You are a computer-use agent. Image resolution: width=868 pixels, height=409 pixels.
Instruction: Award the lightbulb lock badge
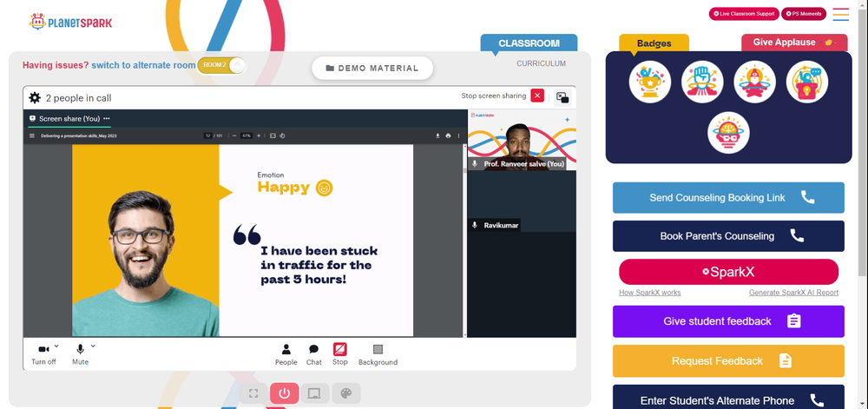[807, 82]
